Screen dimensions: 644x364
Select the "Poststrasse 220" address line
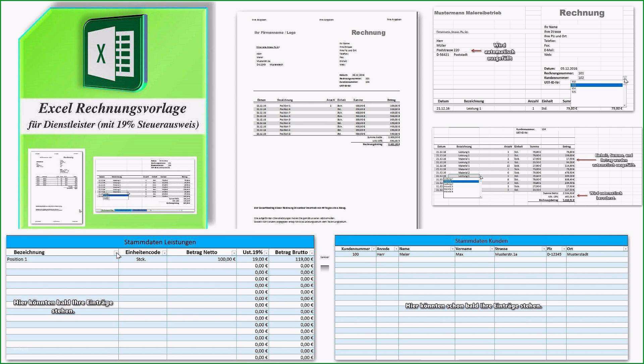point(448,50)
